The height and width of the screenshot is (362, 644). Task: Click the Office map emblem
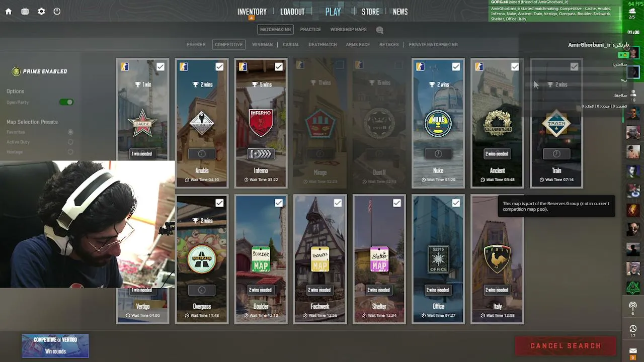pyautogui.click(x=438, y=259)
